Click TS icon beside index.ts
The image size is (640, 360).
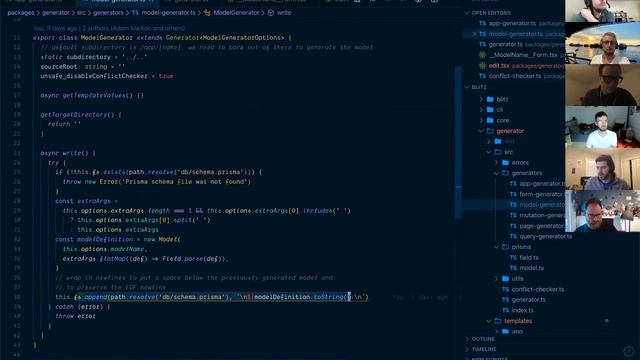coord(506,310)
